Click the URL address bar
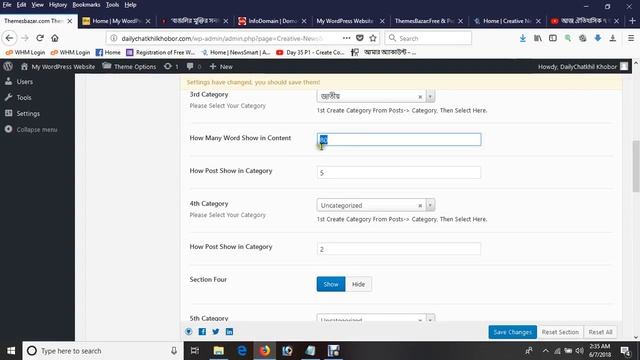Image resolution: width=640 pixels, height=360 pixels. pyautogui.click(x=229, y=38)
